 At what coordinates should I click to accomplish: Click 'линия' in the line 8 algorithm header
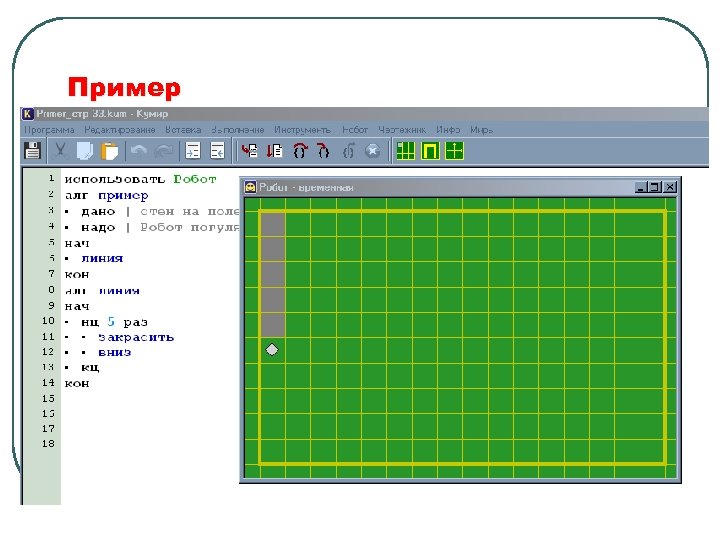coord(119,291)
